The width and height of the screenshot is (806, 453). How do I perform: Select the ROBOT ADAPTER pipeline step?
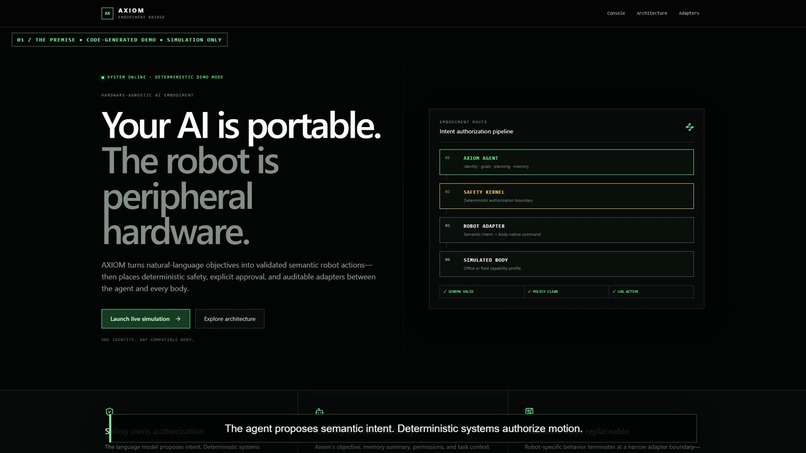[566, 230]
